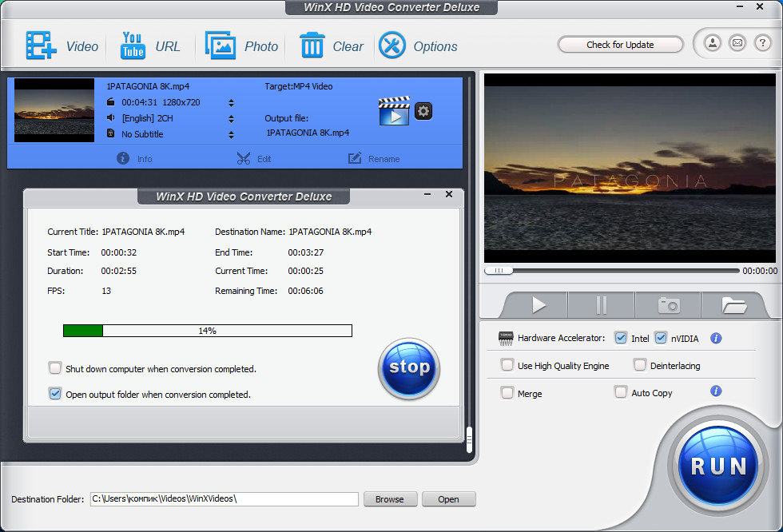Click the Auto Copy info icon
The height and width of the screenshot is (532, 783).
coord(716,391)
